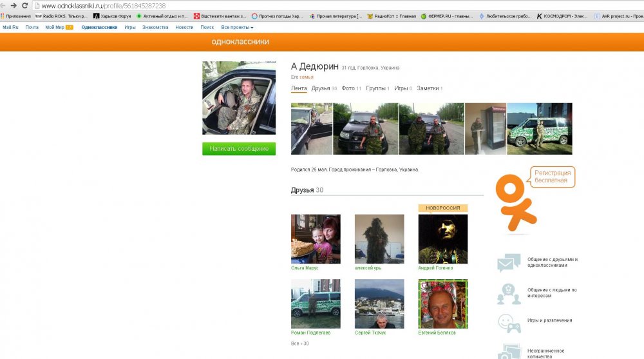Click the address bar URL field
The height and width of the screenshot is (359, 644).
(x=337, y=6)
